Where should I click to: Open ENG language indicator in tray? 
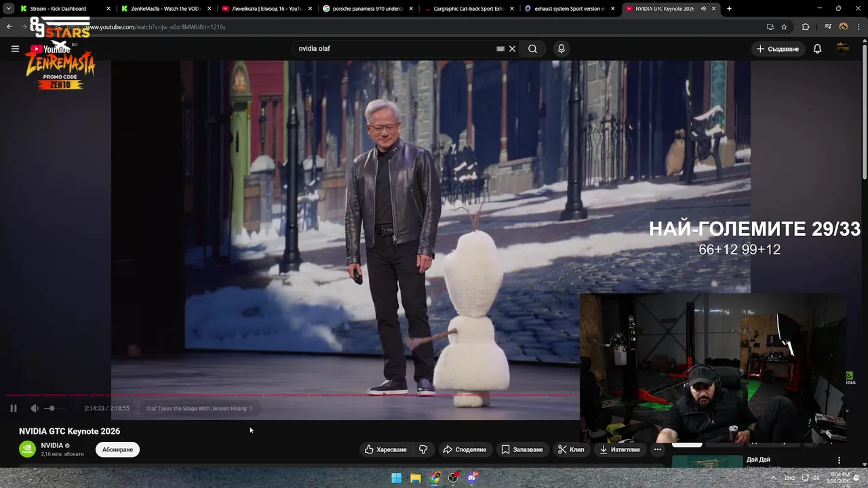[790, 478]
